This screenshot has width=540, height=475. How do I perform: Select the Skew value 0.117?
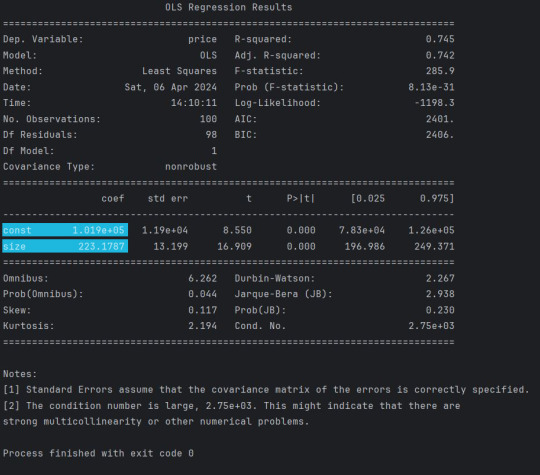tap(202, 310)
